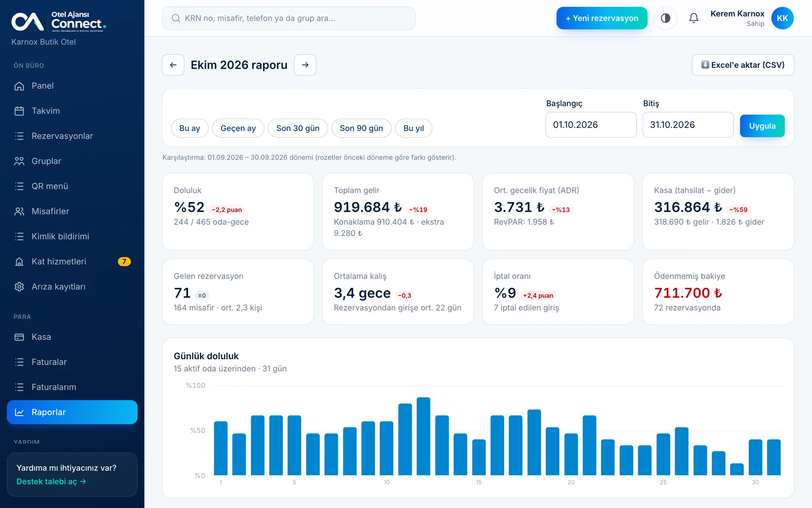This screenshot has height=508, width=812.
Task: Click the Kasa card icon
Action: tap(19, 337)
